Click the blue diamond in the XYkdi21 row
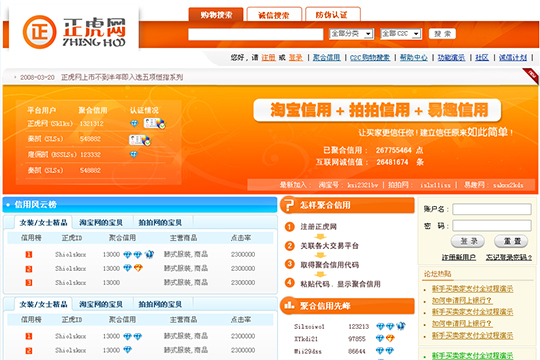 point(380,338)
